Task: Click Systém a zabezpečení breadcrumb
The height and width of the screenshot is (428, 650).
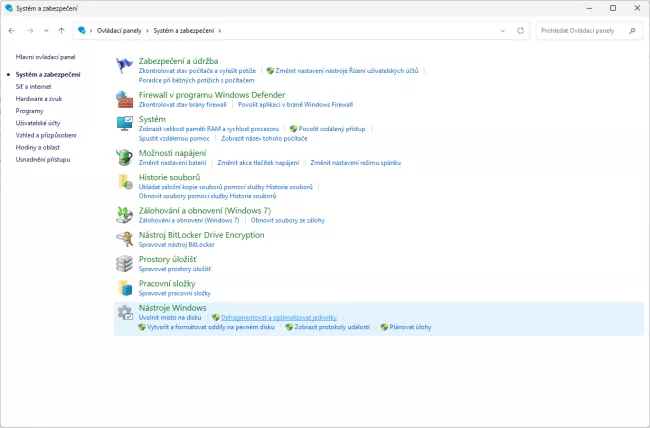Action: (x=184, y=31)
